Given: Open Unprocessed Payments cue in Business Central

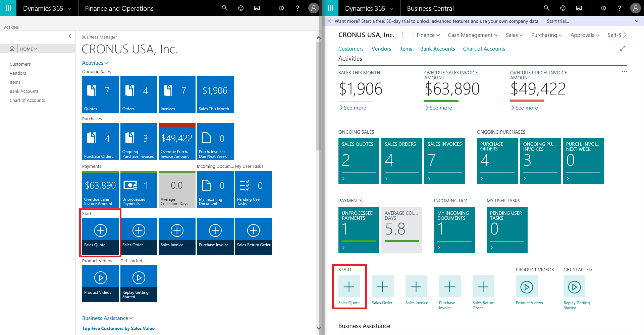Looking at the screenshot, I should [x=359, y=230].
